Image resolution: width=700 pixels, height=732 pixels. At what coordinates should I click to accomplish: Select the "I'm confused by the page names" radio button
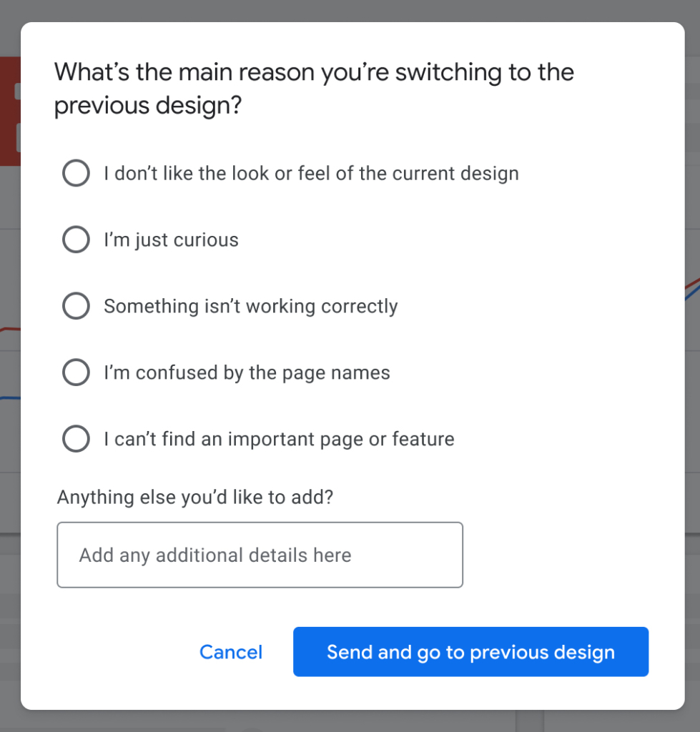coord(76,372)
